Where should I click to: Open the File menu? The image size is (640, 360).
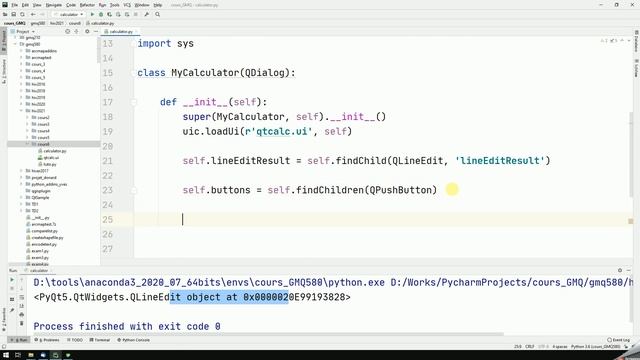tap(15, 5)
